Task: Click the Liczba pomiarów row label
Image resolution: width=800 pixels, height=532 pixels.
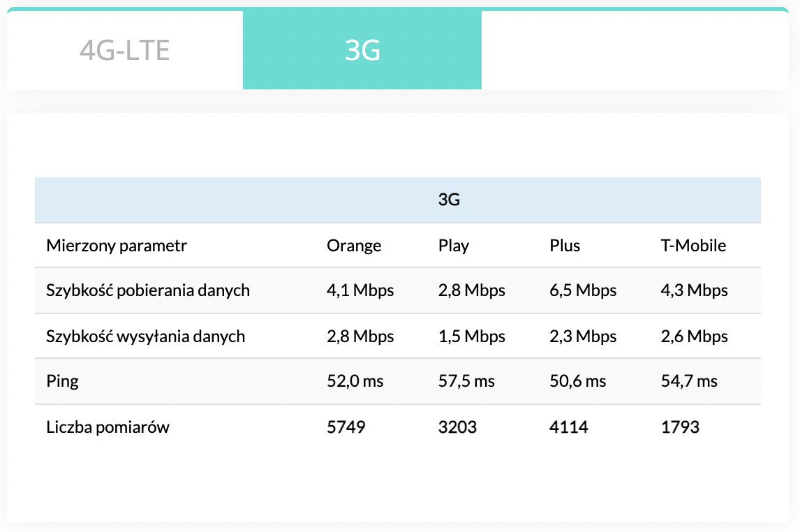Action: (x=108, y=427)
